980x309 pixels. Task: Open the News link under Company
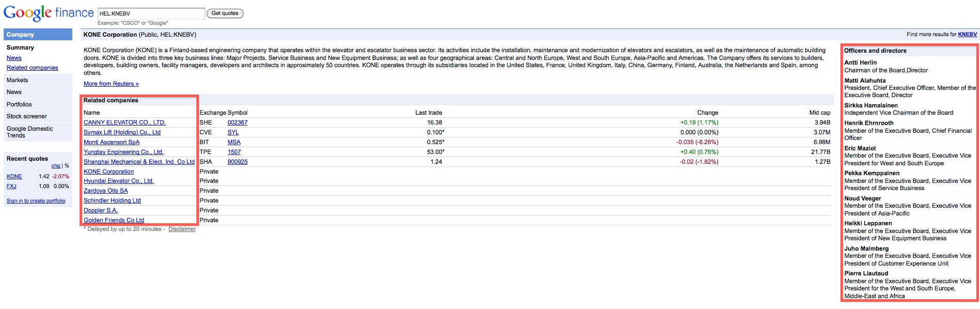tap(14, 58)
